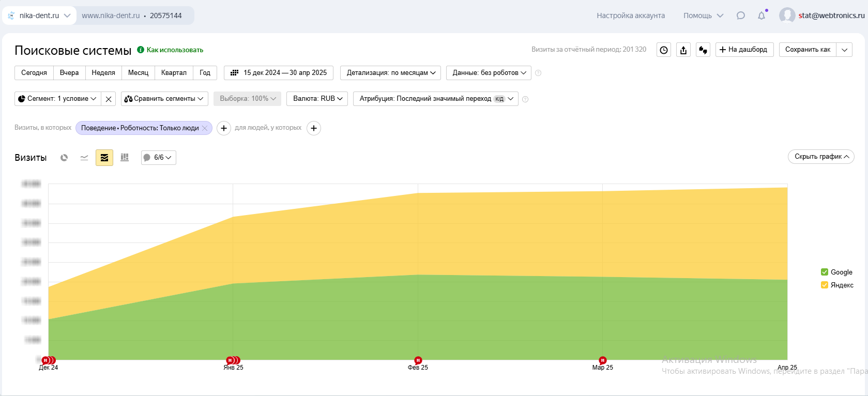868x396 pixels.
Task: Switch chart to line graph view
Action: 84,158
